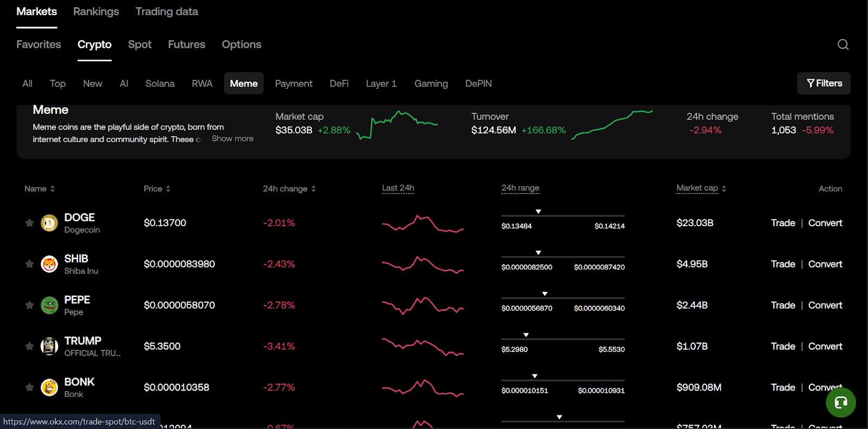Click the Shiba Inu coin logo
This screenshot has height=429, width=868.
pos(49,264)
